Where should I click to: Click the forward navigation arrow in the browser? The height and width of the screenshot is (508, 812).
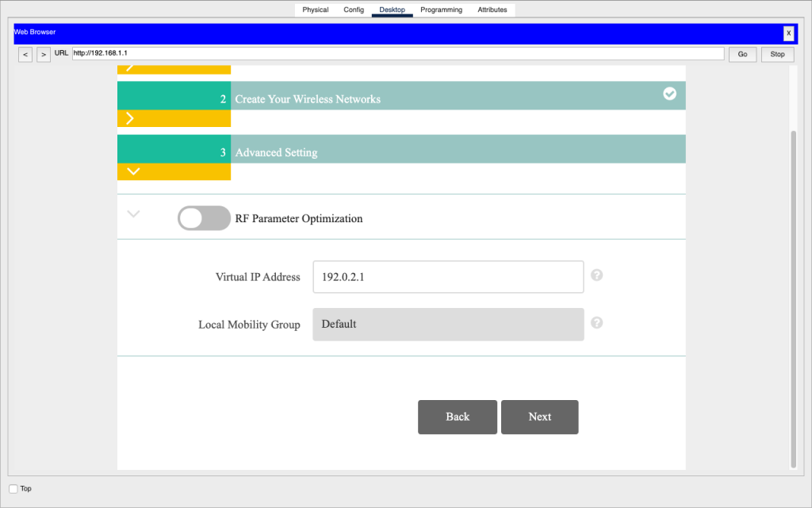[44, 54]
